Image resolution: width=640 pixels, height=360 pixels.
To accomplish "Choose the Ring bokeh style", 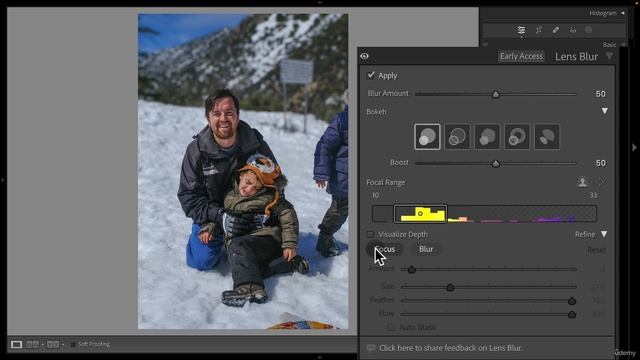I will (517, 137).
